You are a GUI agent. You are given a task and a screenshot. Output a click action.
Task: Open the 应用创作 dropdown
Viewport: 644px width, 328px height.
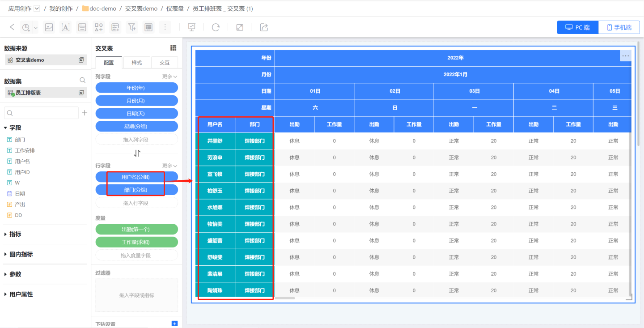(x=37, y=9)
